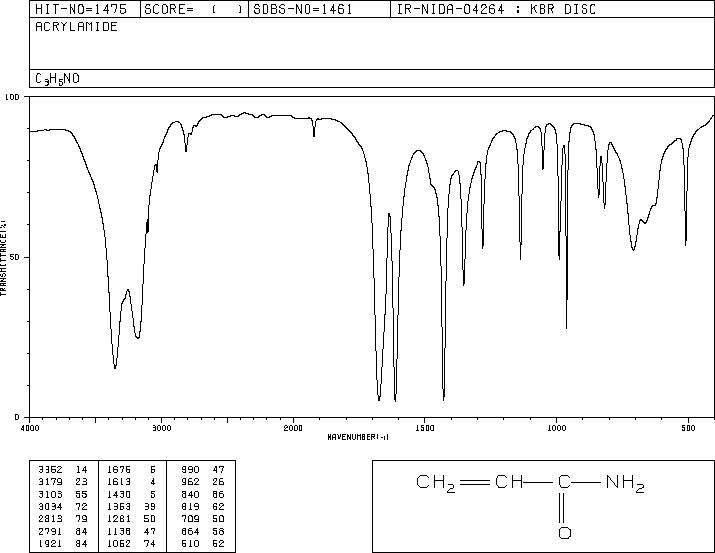Click the 1500 tick label on the wavenumber axis
Screen dimensions: 715x553
point(425,428)
